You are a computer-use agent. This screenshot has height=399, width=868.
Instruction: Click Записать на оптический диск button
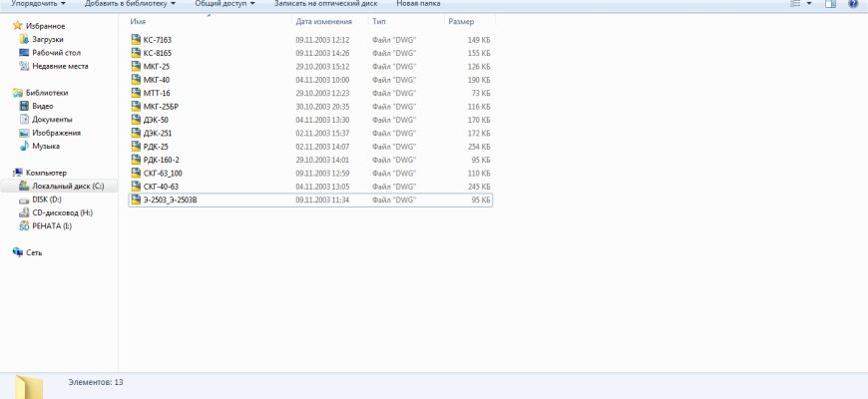pyautogui.click(x=323, y=5)
